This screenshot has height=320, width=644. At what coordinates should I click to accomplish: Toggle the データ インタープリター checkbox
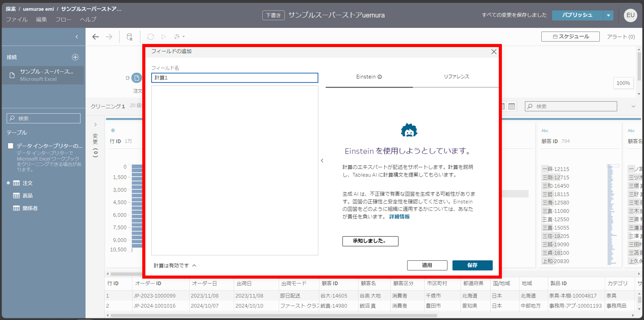pyautogui.click(x=11, y=146)
